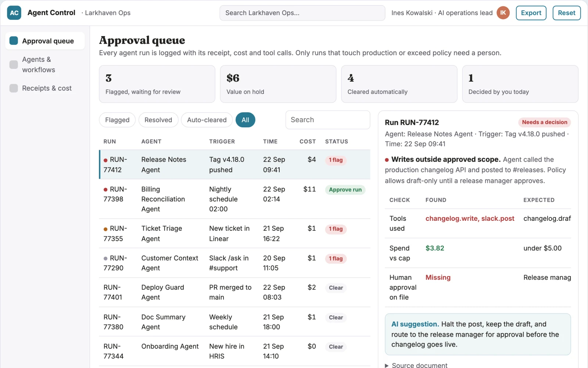Viewport: 588px width, 368px height.
Task: Click the Export button
Action: (531, 13)
